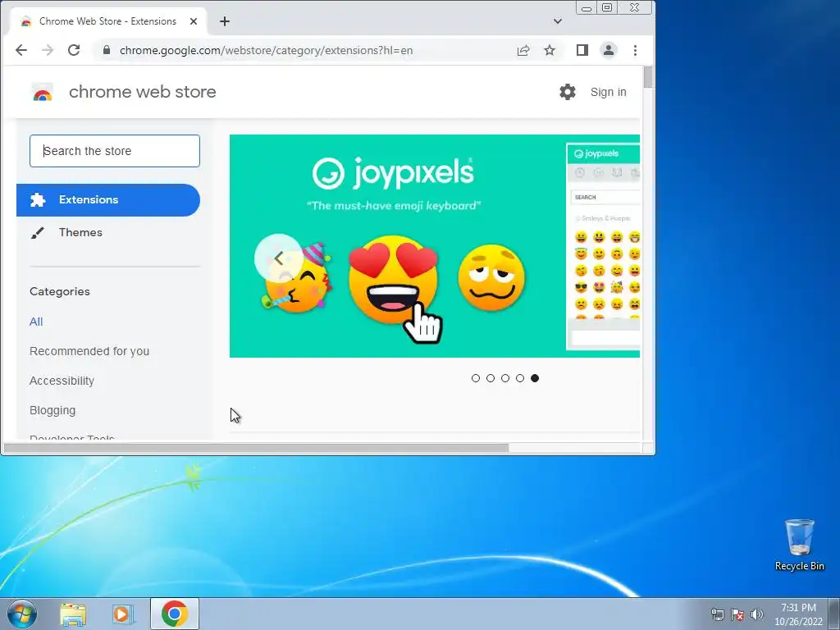Click the chrome web store title text
Image resolution: width=840 pixels, height=630 pixels.
pos(143,92)
